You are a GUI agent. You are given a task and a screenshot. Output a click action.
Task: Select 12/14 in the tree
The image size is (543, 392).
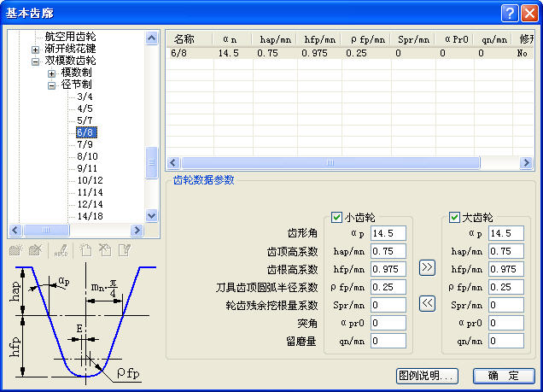(90, 204)
